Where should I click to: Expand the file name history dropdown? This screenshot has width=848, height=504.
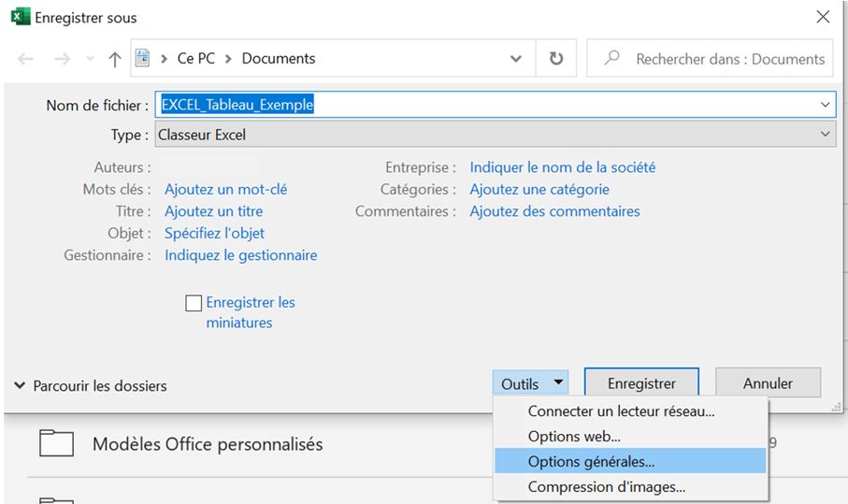pyautogui.click(x=825, y=105)
